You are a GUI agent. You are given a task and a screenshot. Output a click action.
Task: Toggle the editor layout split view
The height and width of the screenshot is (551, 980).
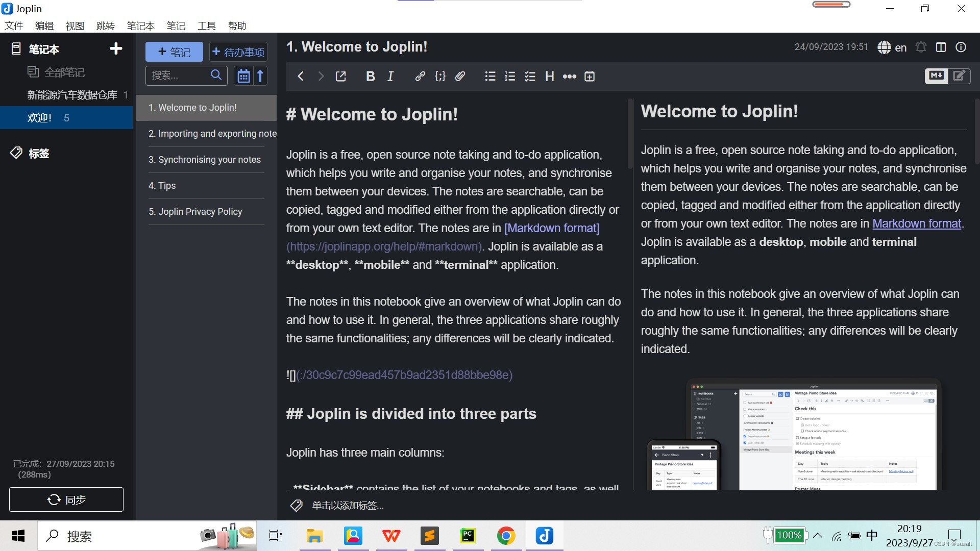click(x=941, y=47)
